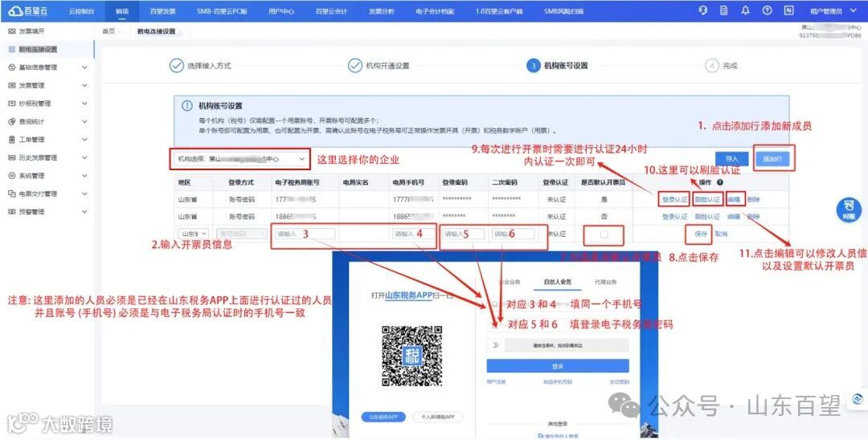Focus the 登录密码 input in new row
Image resolution: width=868 pixels, height=440 pixels.
[464, 234]
